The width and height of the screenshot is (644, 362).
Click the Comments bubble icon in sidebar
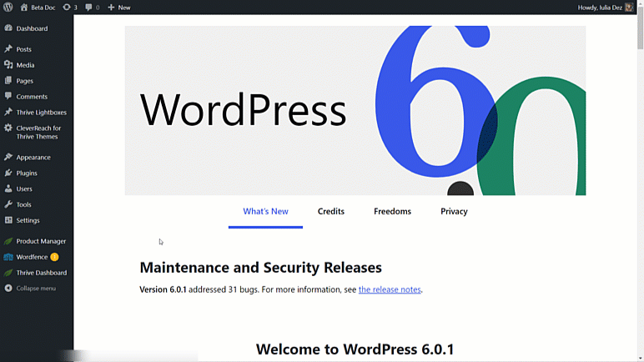click(x=8, y=96)
